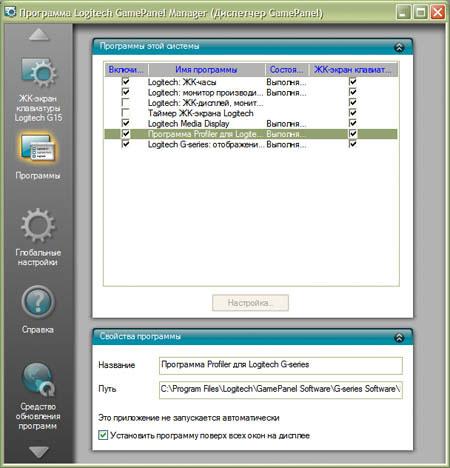Collapse the Программы этой системы panel
This screenshot has height=468, width=450.
click(399, 47)
